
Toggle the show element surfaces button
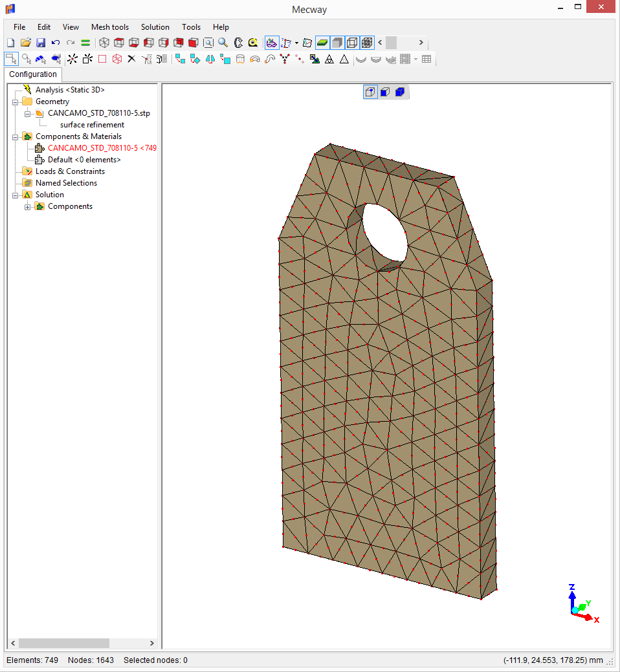322,43
